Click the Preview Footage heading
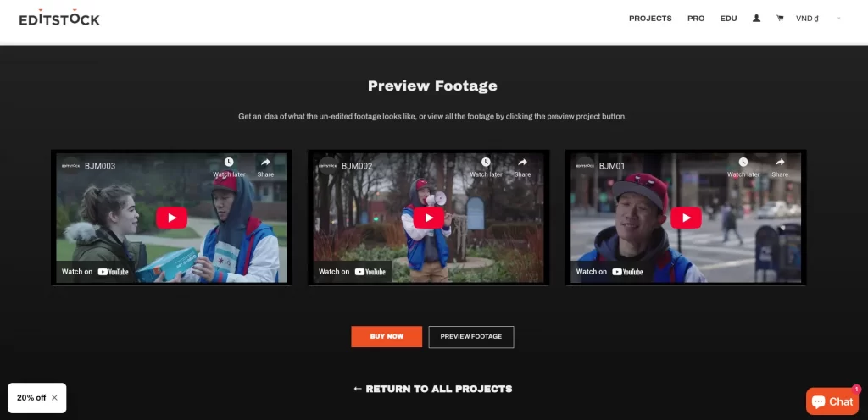Viewport: 868px width, 420px height. click(432, 86)
